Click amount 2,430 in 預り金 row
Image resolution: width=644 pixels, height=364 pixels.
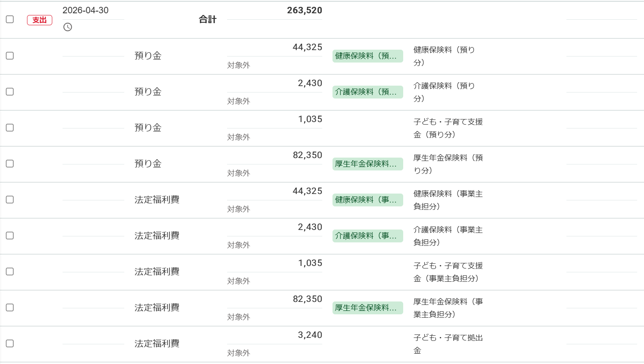tap(310, 83)
